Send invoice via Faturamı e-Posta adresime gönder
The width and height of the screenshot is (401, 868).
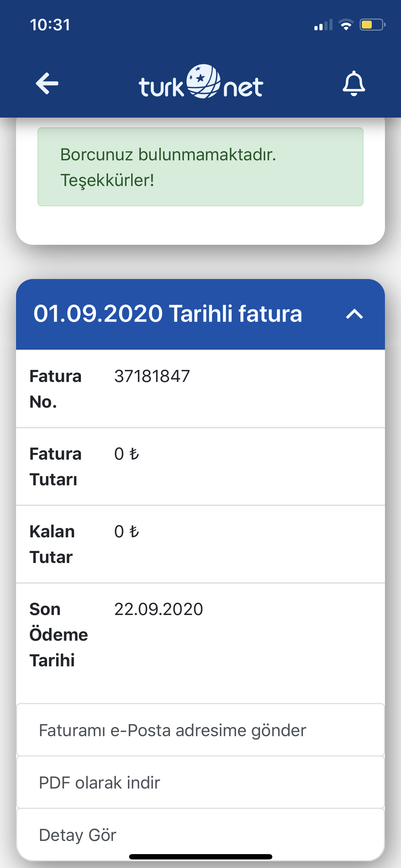tap(200, 730)
